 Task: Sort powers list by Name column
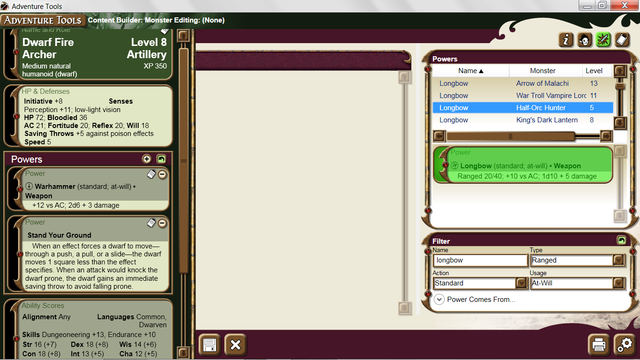[470, 71]
